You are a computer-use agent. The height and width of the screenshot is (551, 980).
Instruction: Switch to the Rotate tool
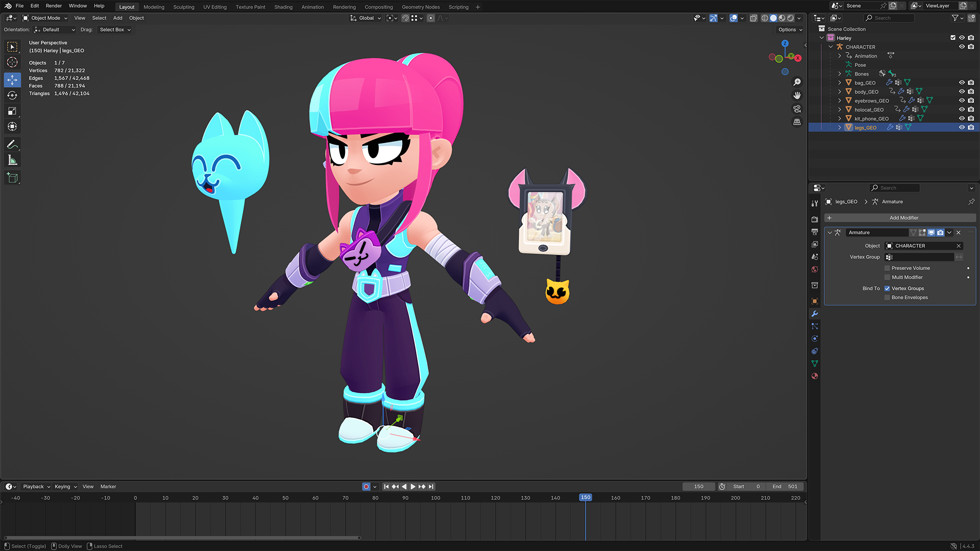(x=12, y=95)
